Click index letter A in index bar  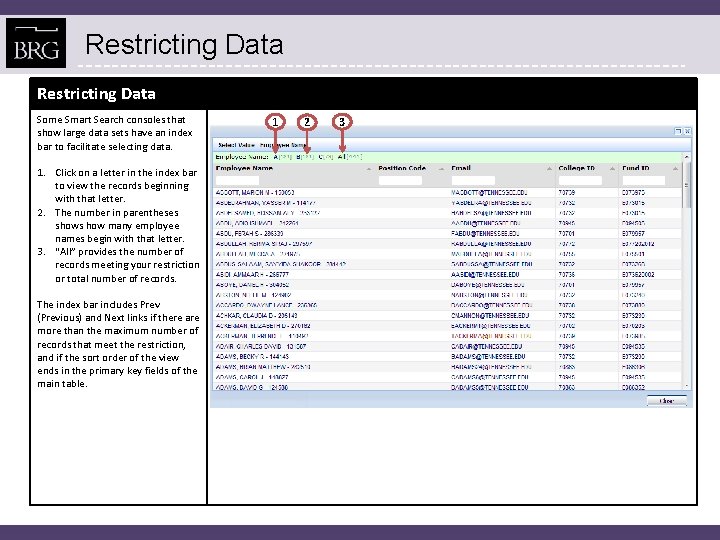tap(276, 157)
